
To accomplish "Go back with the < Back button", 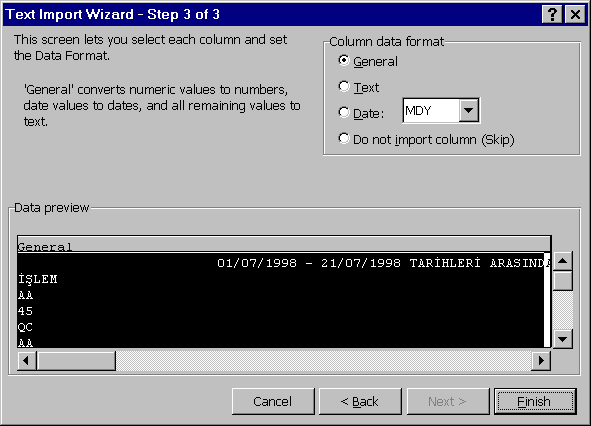I will tap(360, 401).
